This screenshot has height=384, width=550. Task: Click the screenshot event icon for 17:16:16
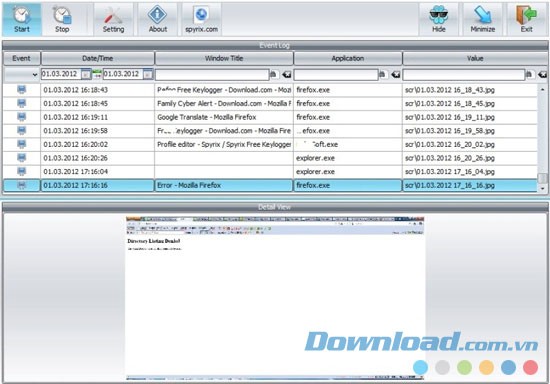22,185
